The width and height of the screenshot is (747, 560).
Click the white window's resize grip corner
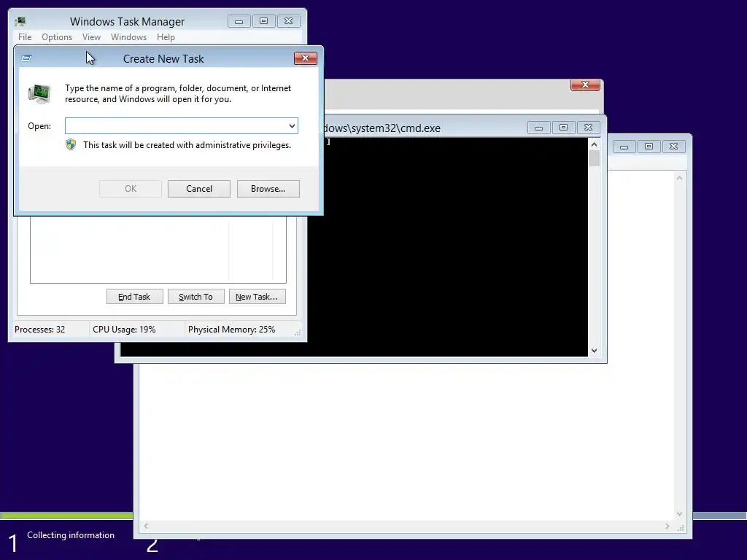681,528
